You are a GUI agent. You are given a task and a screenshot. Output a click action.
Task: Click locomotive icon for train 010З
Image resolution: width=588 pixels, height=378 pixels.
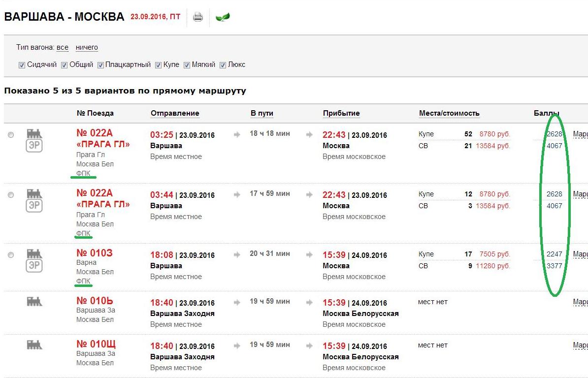(34, 253)
